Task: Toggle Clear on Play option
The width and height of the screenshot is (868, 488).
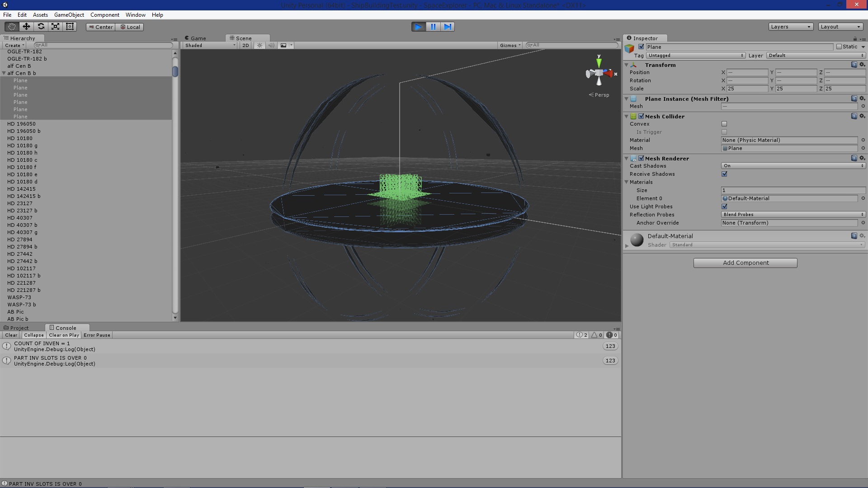Action: pyautogui.click(x=64, y=335)
